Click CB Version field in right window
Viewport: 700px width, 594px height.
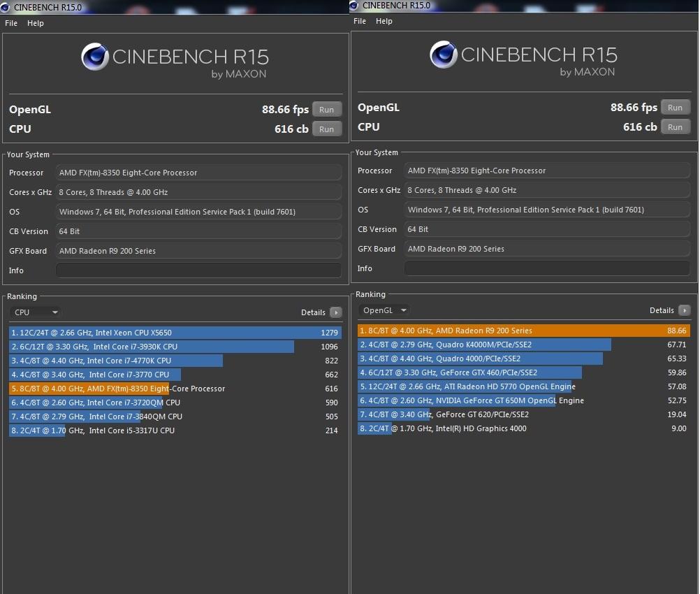pos(547,229)
